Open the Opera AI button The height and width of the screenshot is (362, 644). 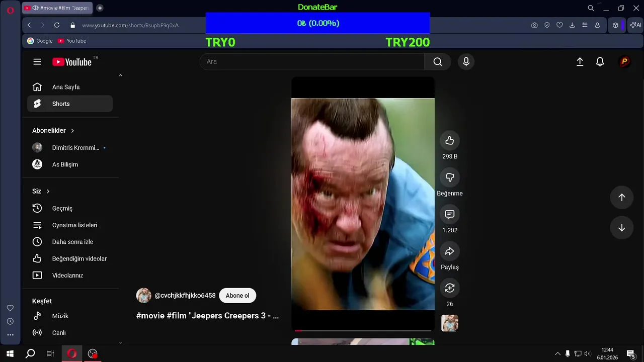[x=635, y=25]
